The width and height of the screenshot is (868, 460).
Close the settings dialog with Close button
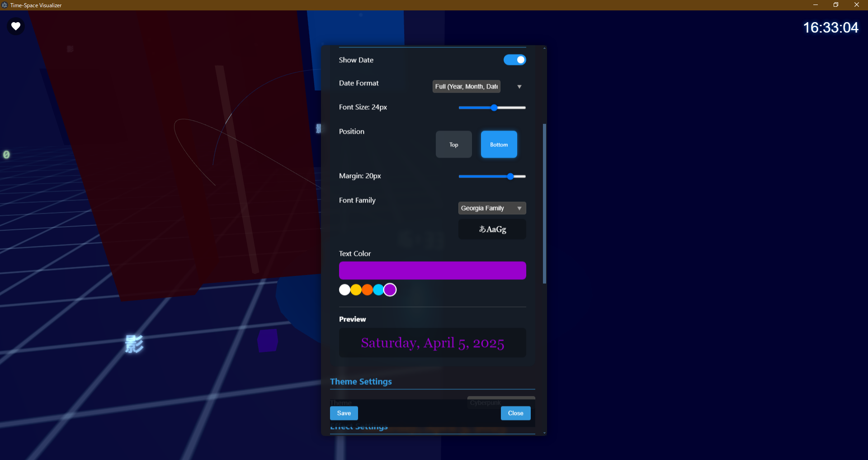point(515,413)
